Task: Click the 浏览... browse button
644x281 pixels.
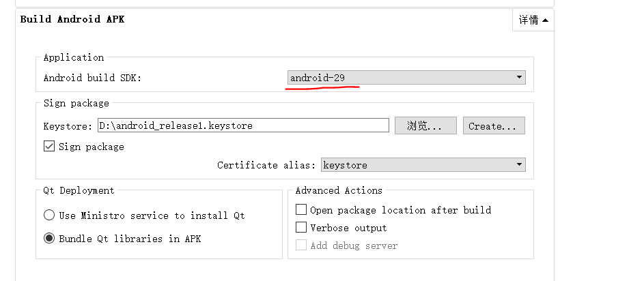Action: point(425,126)
